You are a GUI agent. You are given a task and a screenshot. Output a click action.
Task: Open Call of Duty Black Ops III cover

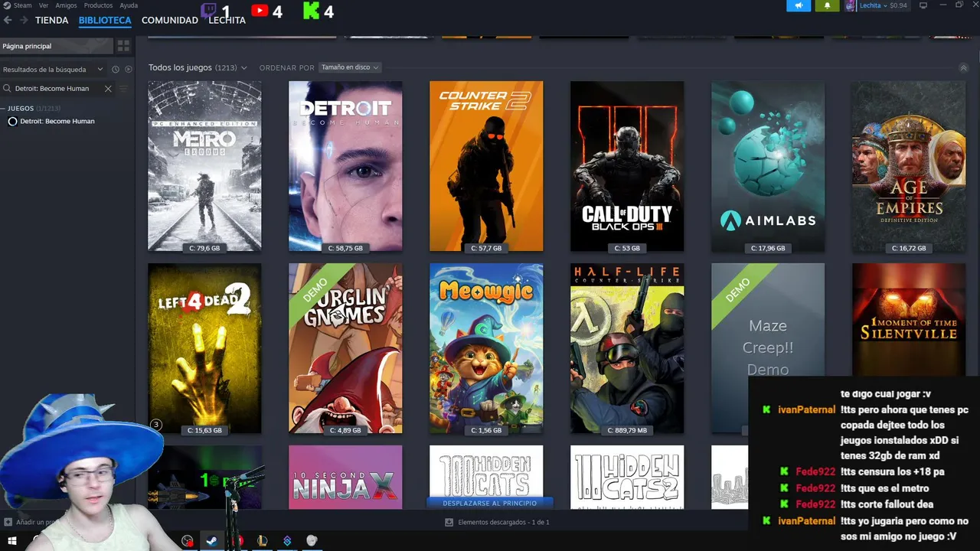tap(627, 166)
